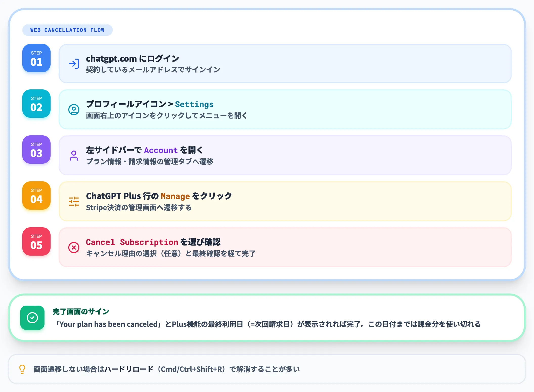Click the teal 'Settings' word in step 02
534x392 pixels.
[x=194, y=104]
